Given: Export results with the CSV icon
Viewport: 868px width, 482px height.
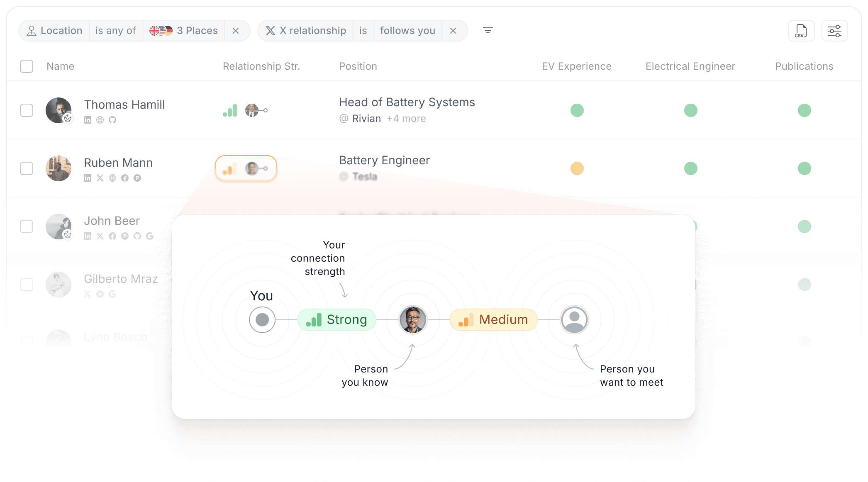Looking at the screenshot, I should pos(801,31).
